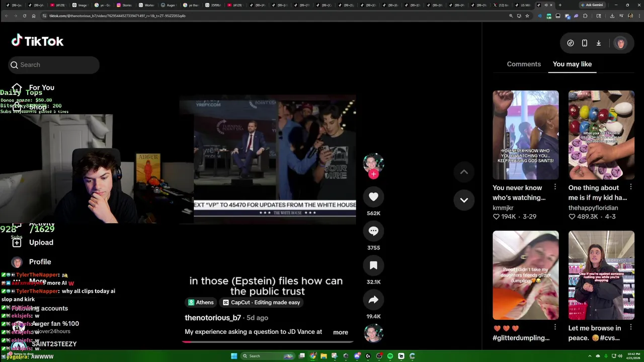Go back with Chrome's back arrow

click(x=6, y=16)
